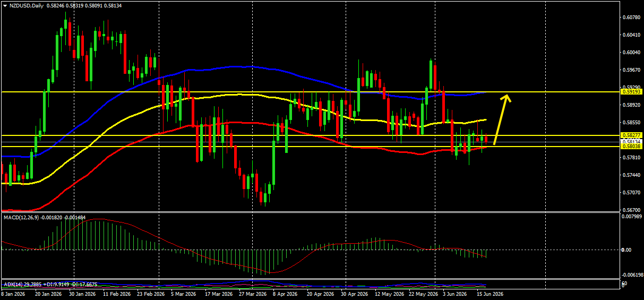Image resolution: width=644 pixels, height=300 pixels.
Task: Click the 15 Jun 2026 date label
Action: coord(490,294)
